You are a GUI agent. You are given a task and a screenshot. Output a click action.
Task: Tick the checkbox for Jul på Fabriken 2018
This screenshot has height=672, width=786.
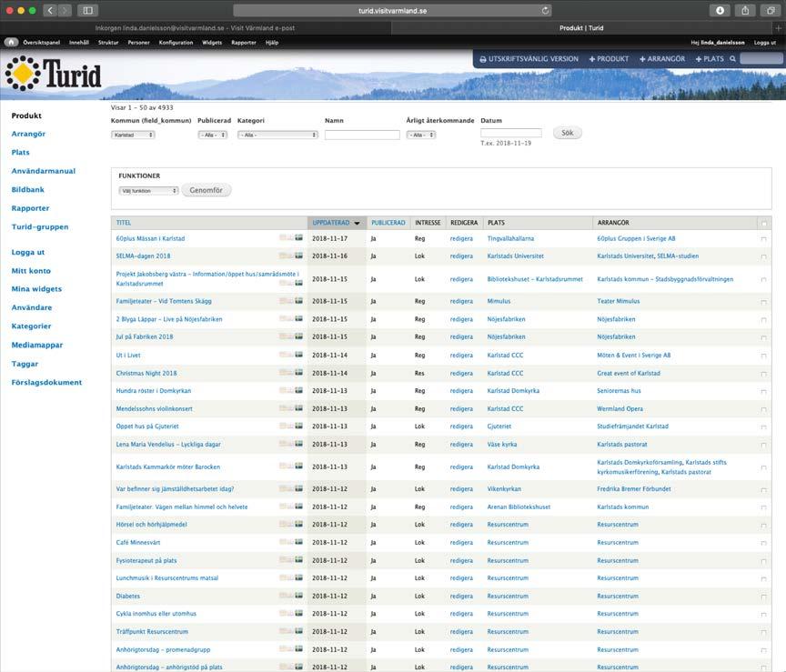(763, 337)
